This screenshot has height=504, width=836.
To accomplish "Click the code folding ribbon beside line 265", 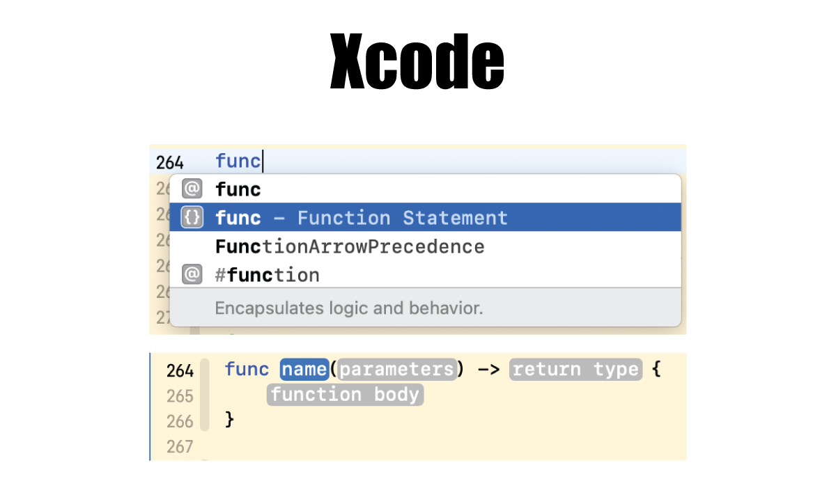I will tap(206, 395).
